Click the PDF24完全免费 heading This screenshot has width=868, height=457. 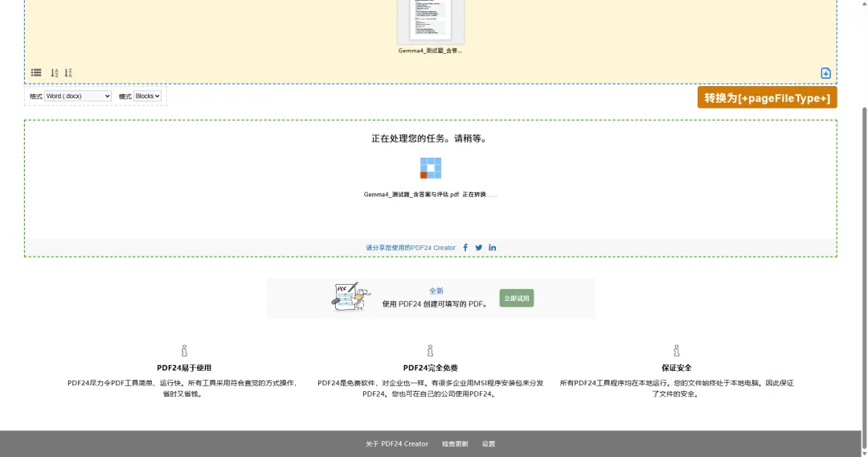point(430,368)
